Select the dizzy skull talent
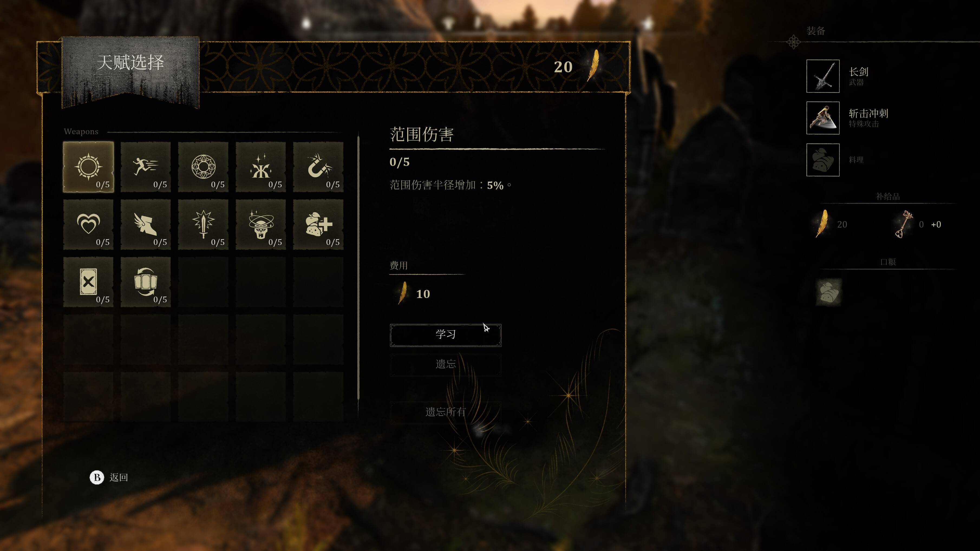This screenshot has height=551, width=980. [261, 224]
